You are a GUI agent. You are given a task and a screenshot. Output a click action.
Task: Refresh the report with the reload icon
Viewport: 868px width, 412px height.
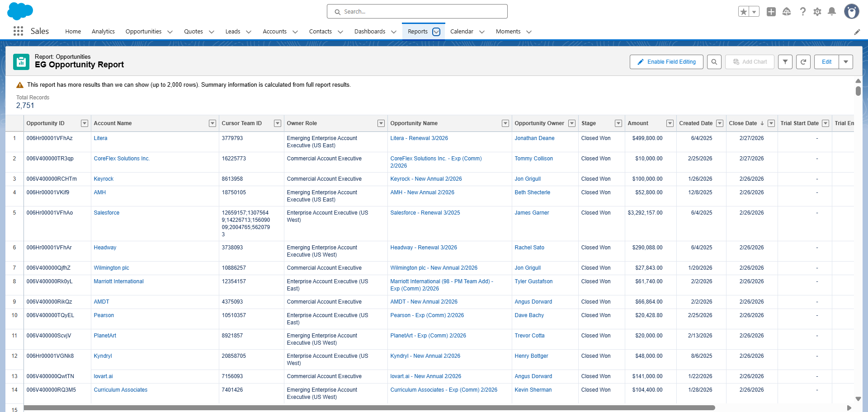(x=803, y=62)
